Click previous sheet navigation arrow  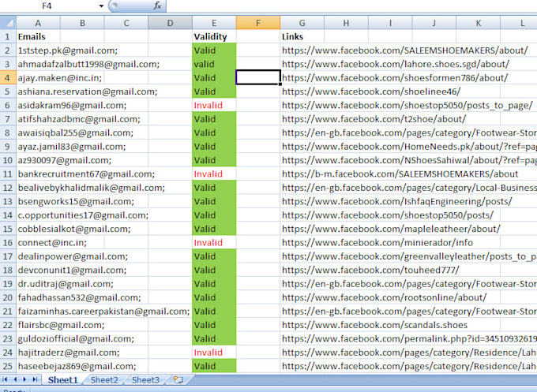15,379
